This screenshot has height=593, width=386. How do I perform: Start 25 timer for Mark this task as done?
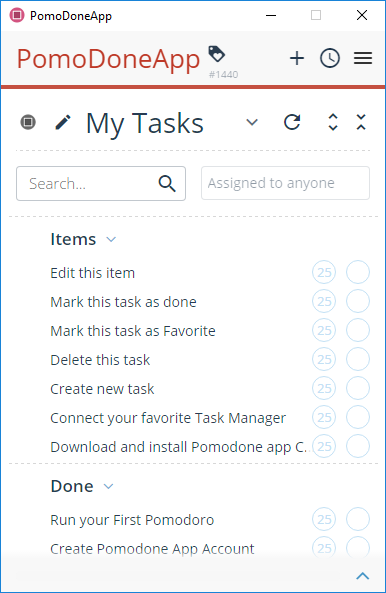point(324,301)
